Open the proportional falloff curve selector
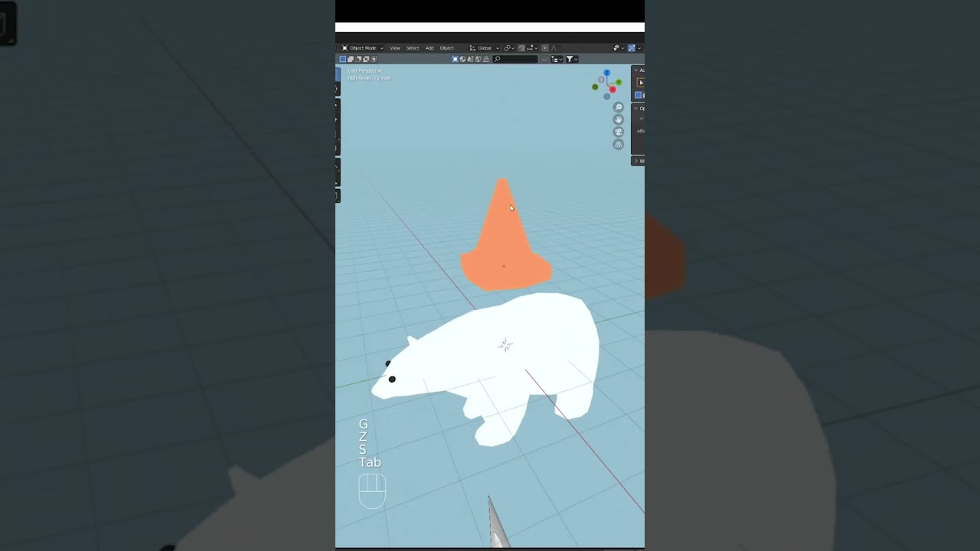Viewport: 980px width, 551px height. [554, 48]
